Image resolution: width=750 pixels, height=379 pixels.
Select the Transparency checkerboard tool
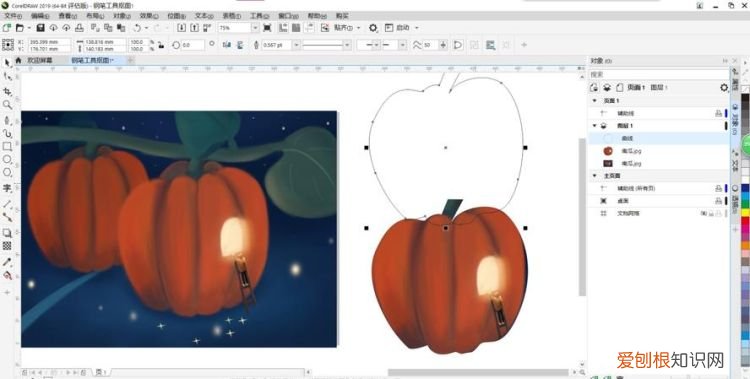7,246
